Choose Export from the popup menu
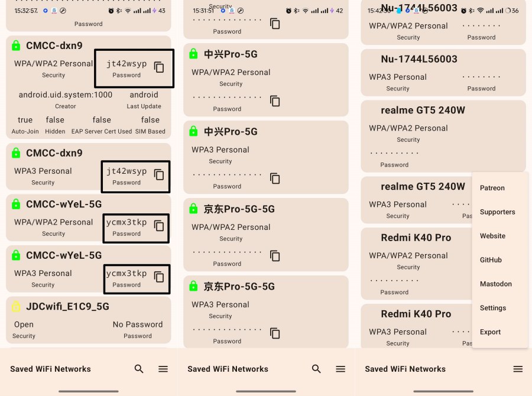The width and height of the screenshot is (532, 396). point(490,332)
